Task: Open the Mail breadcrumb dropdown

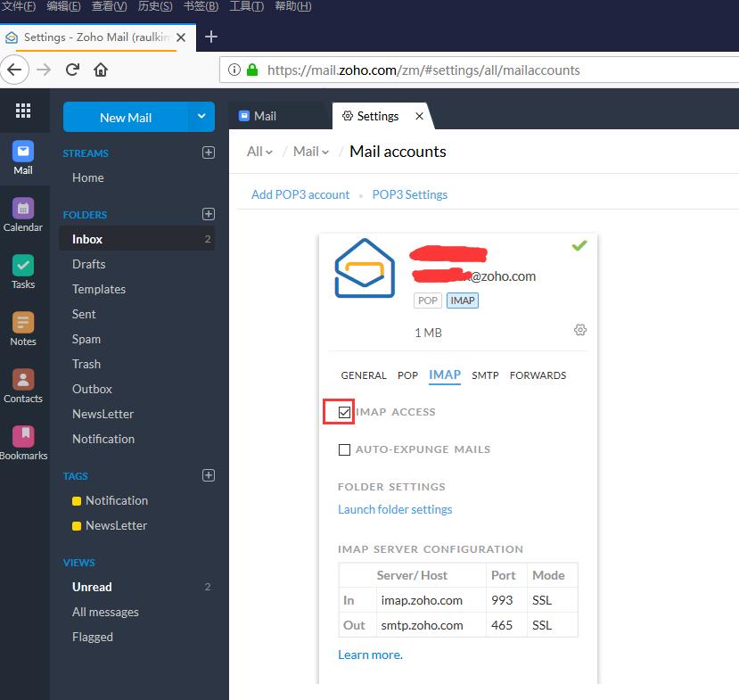Action: coord(310,152)
